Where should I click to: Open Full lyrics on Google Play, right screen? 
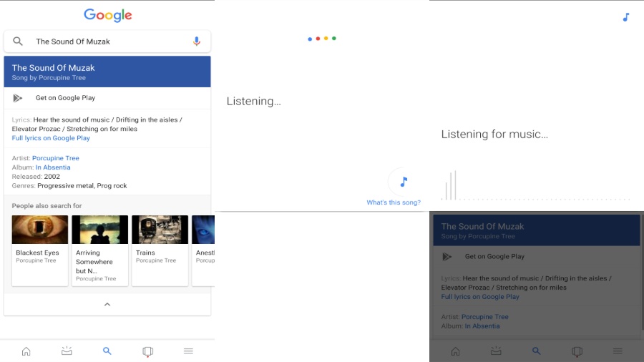[x=480, y=297]
